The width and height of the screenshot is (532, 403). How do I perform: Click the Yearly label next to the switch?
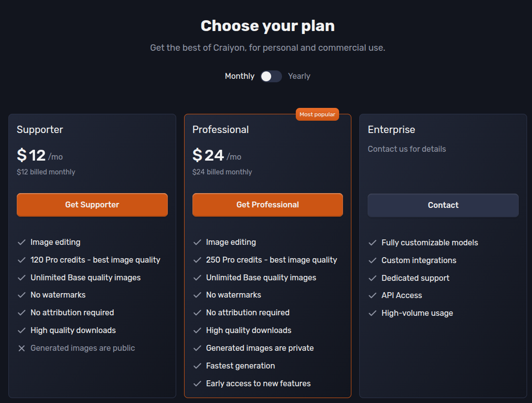point(299,76)
